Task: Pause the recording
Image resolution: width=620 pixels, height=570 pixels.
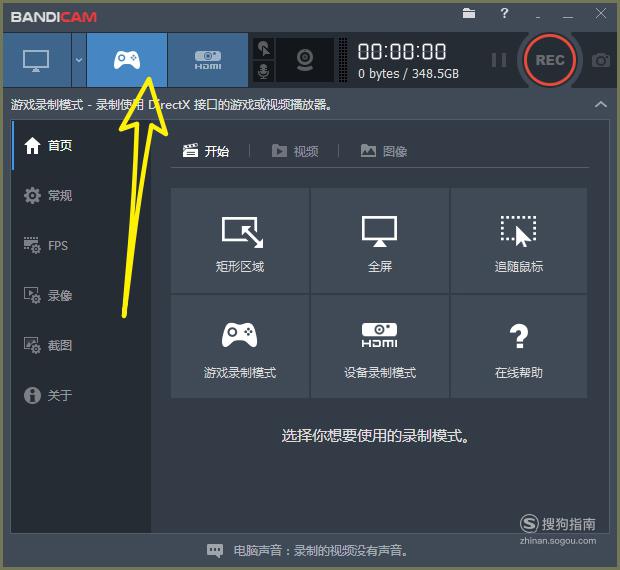Action: click(499, 60)
